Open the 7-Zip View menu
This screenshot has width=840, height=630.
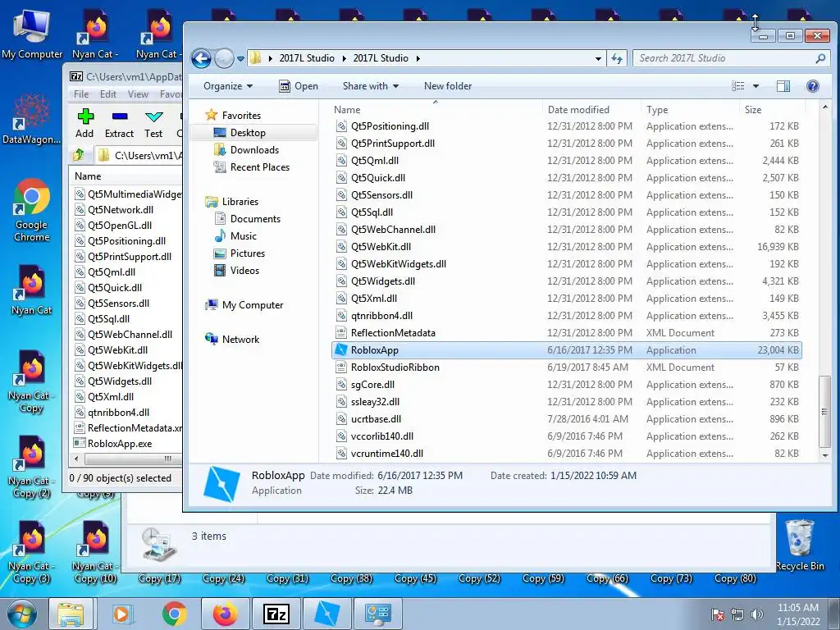click(138, 94)
